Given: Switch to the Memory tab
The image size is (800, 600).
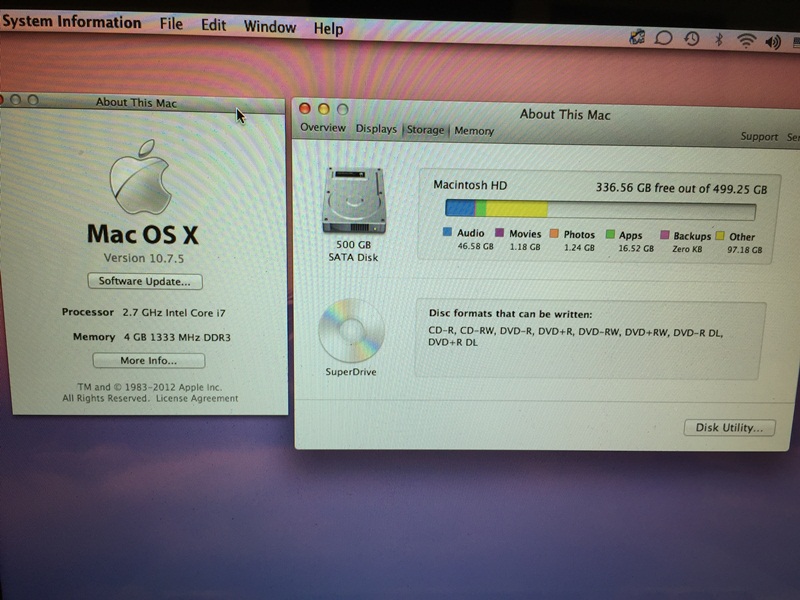Looking at the screenshot, I should [474, 131].
